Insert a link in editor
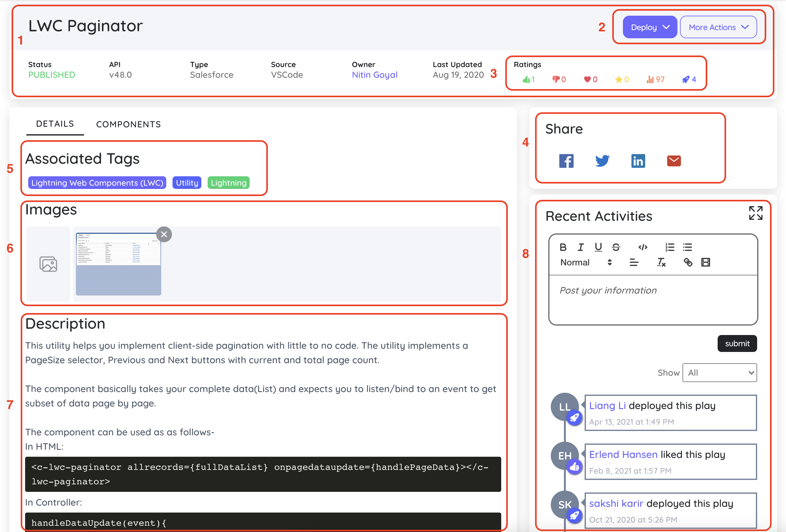The image size is (786, 532). (688, 263)
